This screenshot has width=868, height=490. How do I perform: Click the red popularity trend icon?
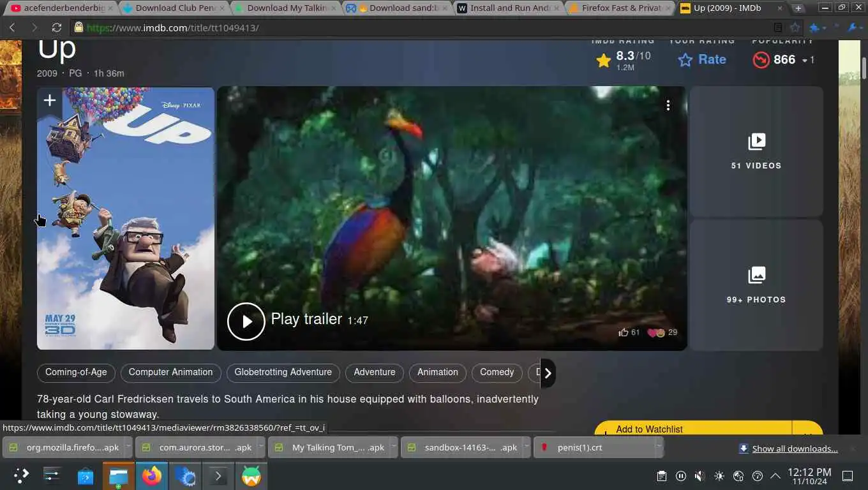761,60
